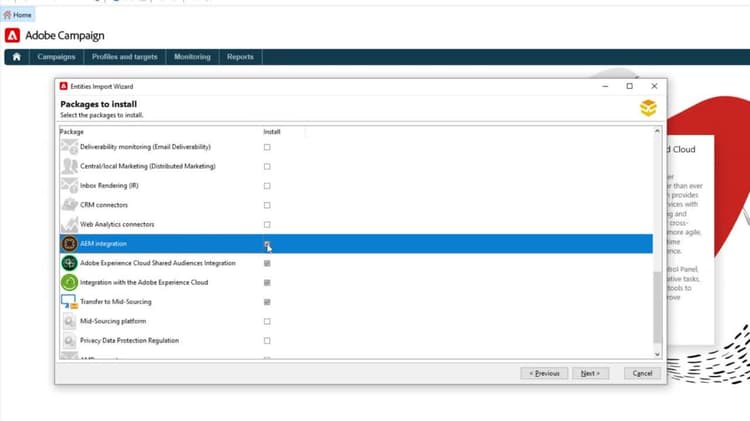Go to the home icon in navigation bar
750x421 pixels.
click(17, 57)
